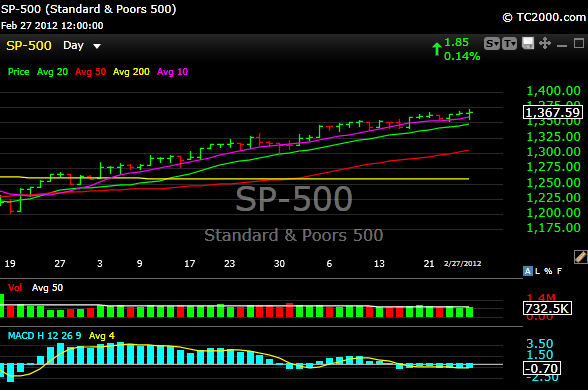Click the 1,325.00 price scale label

(x=554, y=137)
